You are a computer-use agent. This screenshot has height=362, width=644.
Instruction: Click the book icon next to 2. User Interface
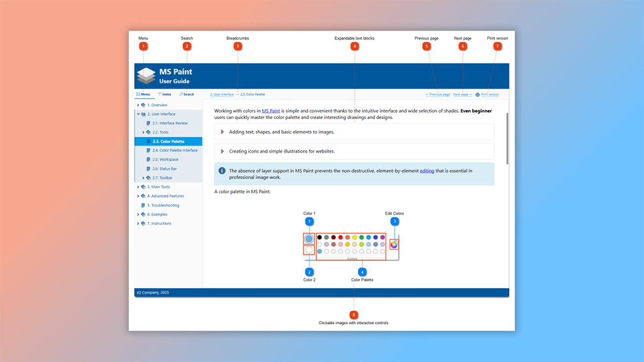coord(144,113)
